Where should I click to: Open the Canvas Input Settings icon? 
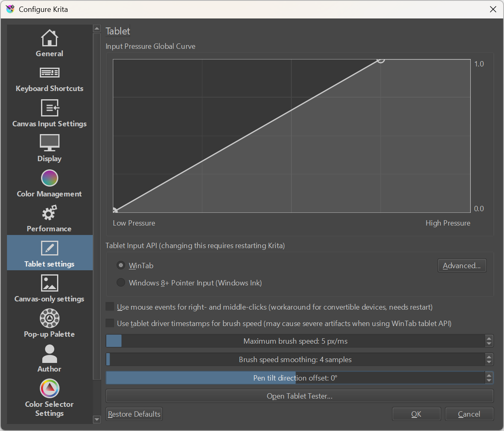(x=50, y=108)
